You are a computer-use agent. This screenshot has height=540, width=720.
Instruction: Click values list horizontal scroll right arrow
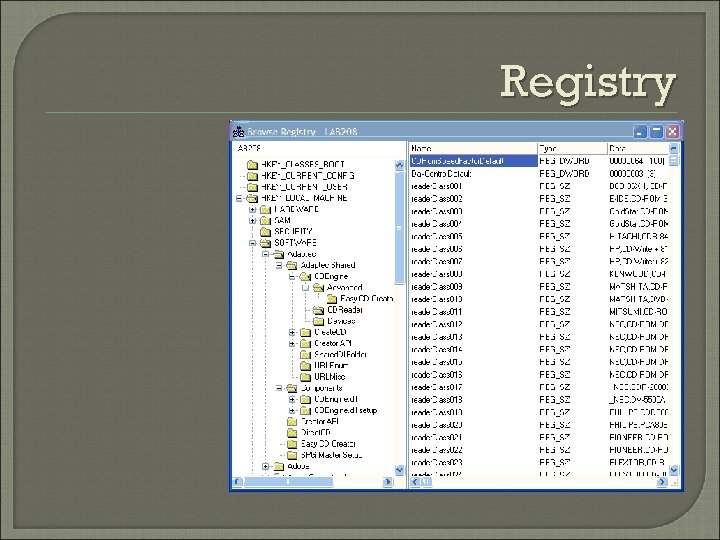[662, 482]
